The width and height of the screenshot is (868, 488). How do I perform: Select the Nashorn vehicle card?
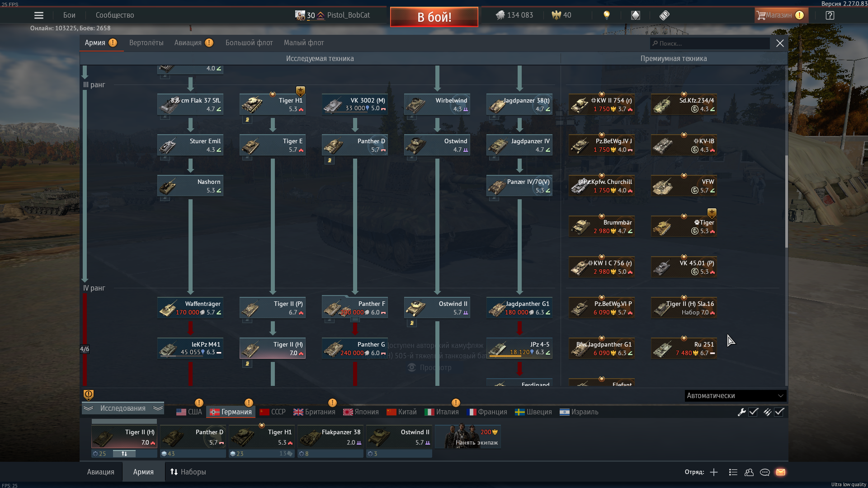190,186
